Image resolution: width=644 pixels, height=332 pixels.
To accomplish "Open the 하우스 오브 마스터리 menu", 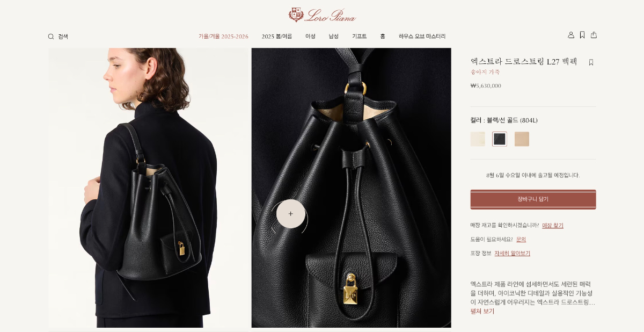I will (422, 37).
